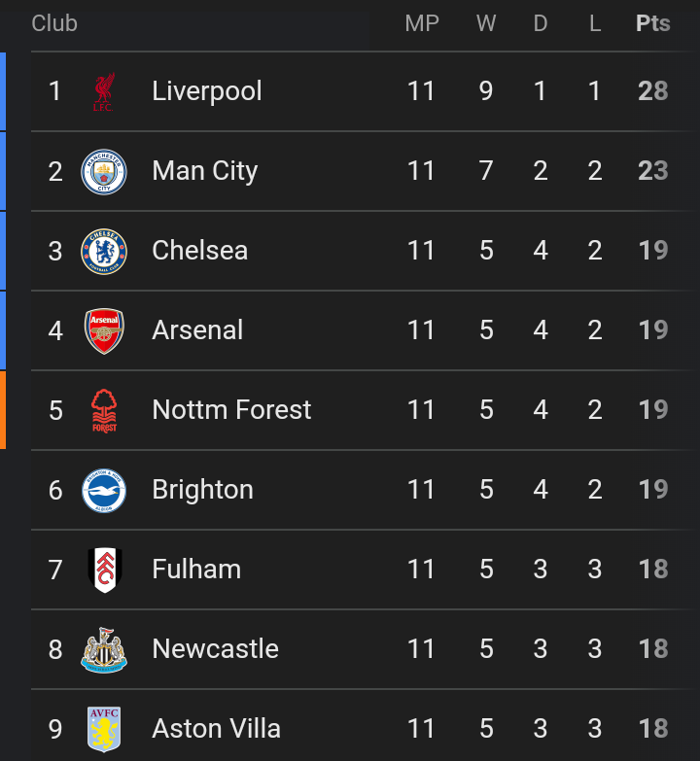Image resolution: width=700 pixels, height=761 pixels.
Task: Click the Club column header
Action: (x=54, y=23)
